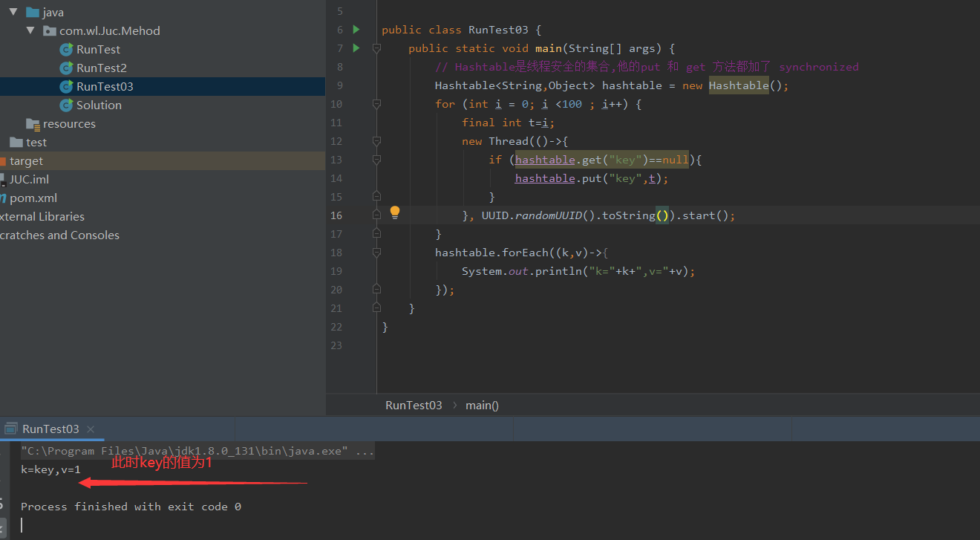980x540 pixels.
Task: Click the highlighted Hashtable constructor on line 9
Action: pos(739,85)
